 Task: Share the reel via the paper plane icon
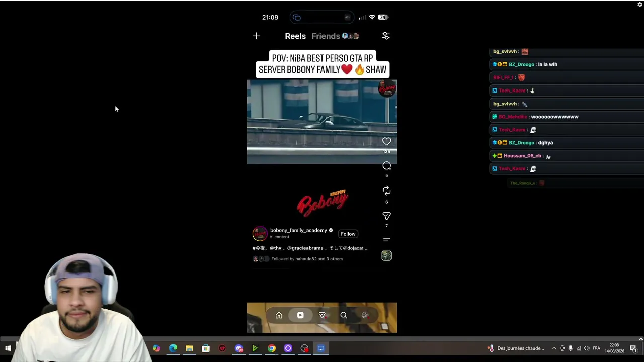tap(386, 216)
